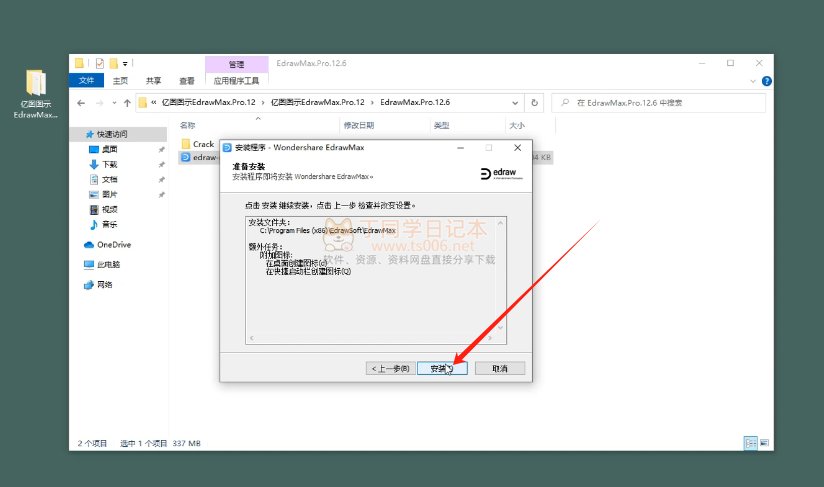Open Explorer help question mark icon
Image resolution: width=824 pixels, height=487 pixels.
767,81
